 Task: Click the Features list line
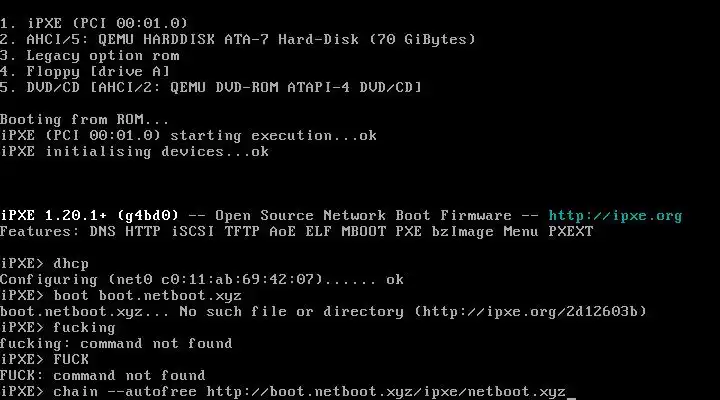296,231
